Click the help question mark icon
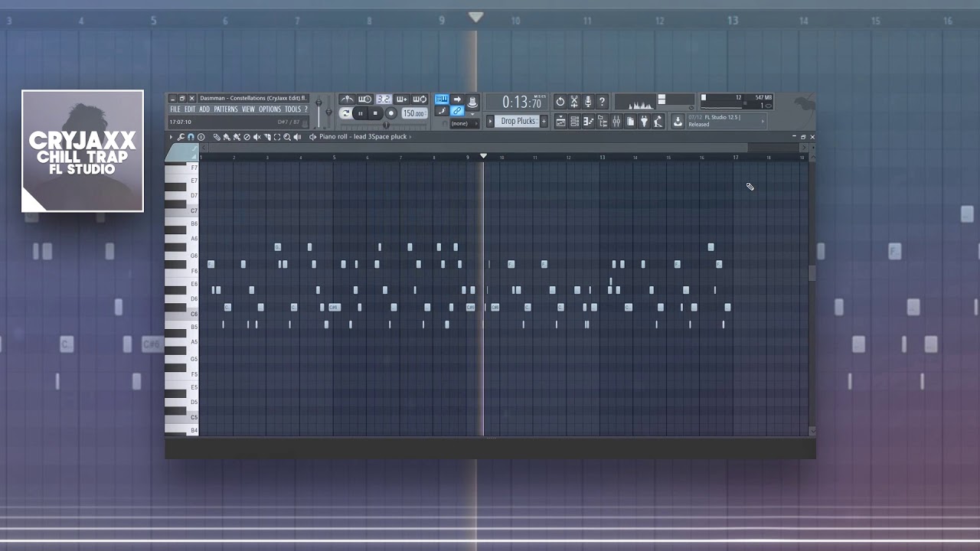980x551 pixels. [x=602, y=102]
